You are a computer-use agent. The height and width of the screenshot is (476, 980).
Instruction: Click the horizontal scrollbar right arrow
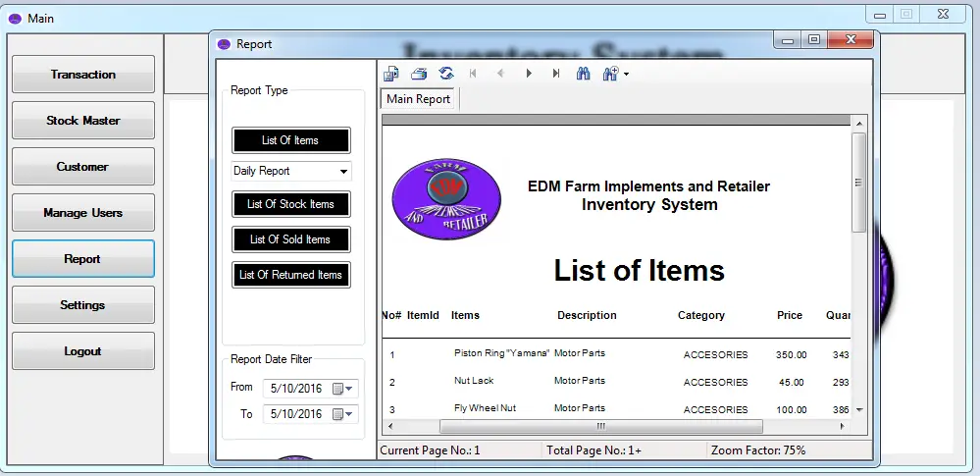click(x=842, y=427)
